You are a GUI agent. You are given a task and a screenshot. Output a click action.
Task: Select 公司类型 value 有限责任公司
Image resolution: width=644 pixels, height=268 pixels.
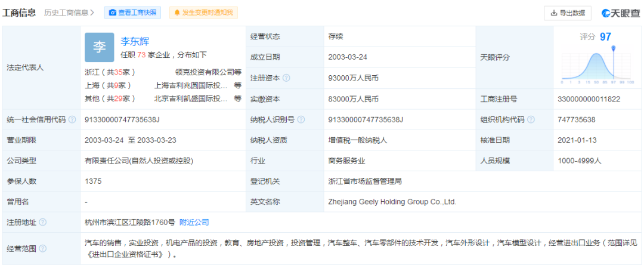(139, 161)
